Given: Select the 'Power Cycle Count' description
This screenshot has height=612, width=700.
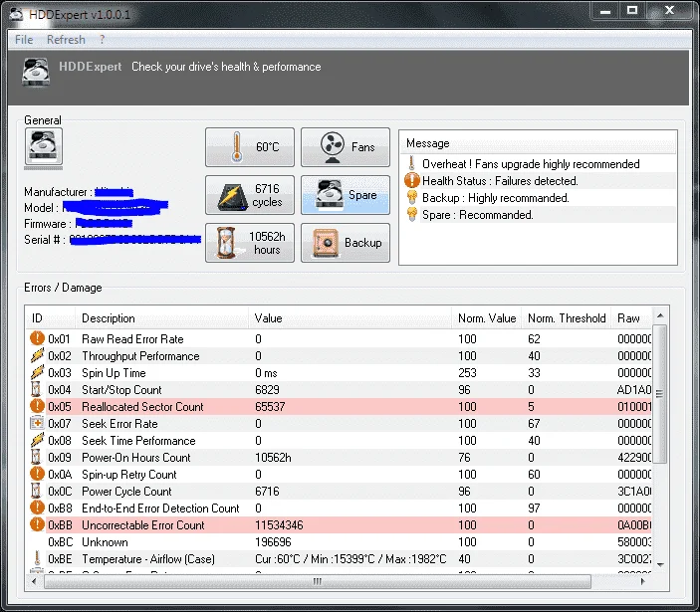Looking at the screenshot, I should (126, 492).
